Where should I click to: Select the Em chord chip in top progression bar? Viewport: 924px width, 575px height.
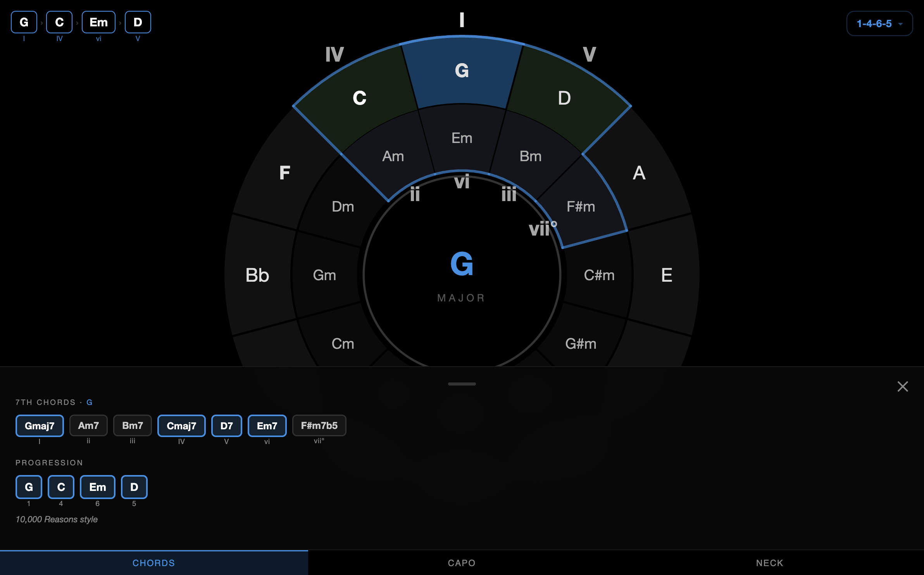pos(98,22)
